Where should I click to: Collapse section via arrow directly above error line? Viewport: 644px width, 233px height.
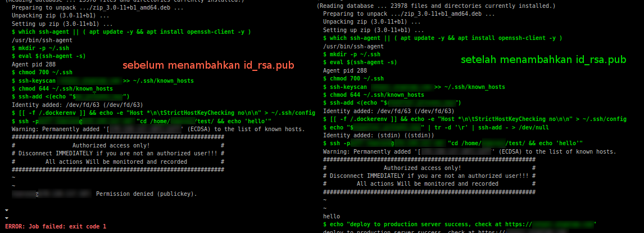(6, 217)
